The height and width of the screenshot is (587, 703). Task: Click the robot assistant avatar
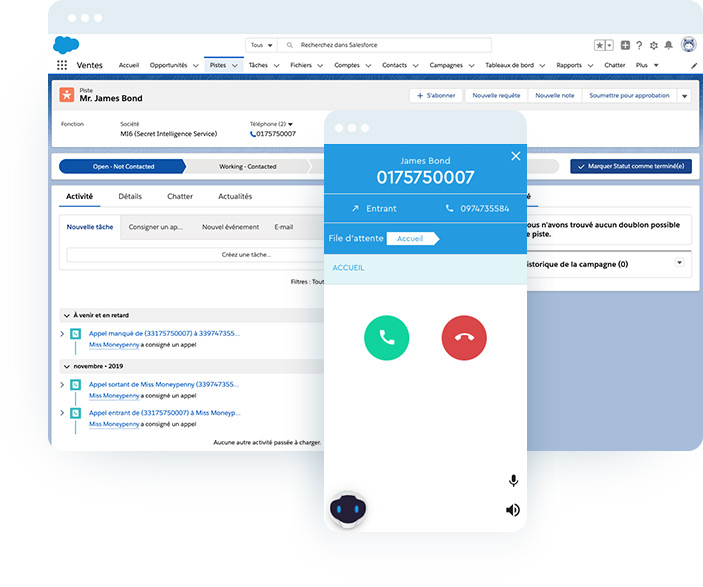(x=348, y=509)
